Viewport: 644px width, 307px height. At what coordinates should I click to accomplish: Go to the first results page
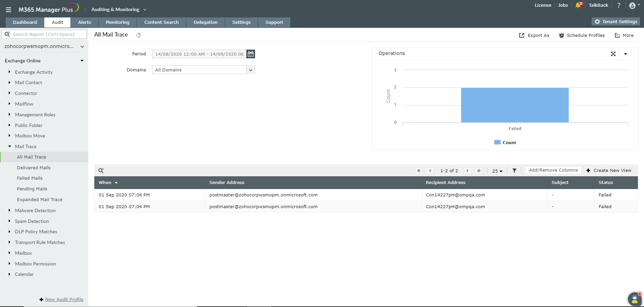(x=419, y=171)
